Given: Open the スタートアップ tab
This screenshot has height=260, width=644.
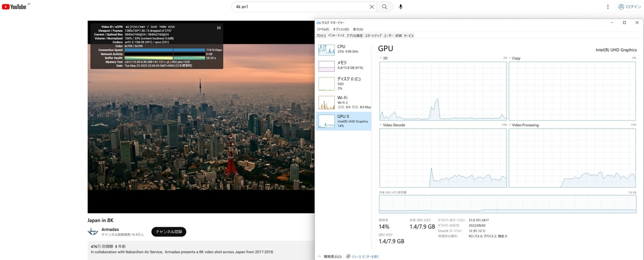Looking at the screenshot, I should tap(373, 35).
